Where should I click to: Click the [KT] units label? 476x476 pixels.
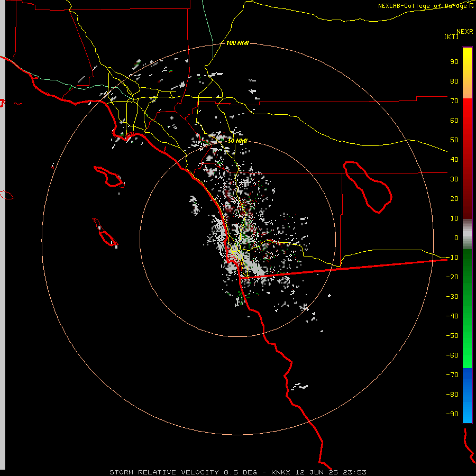pyautogui.click(x=451, y=36)
